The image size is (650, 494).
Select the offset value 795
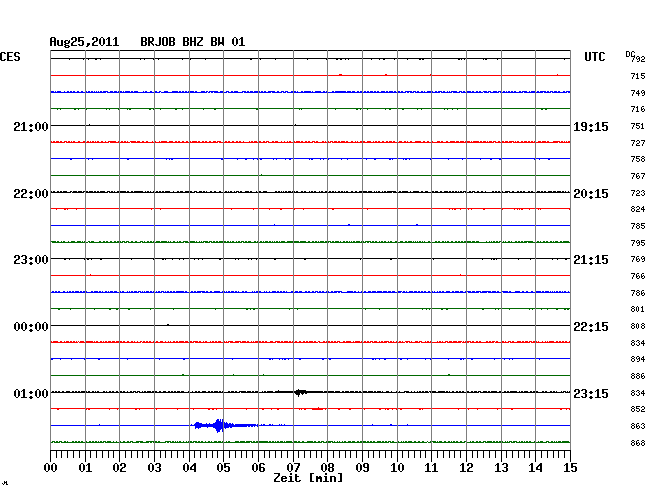pyautogui.click(x=638, y=243)
